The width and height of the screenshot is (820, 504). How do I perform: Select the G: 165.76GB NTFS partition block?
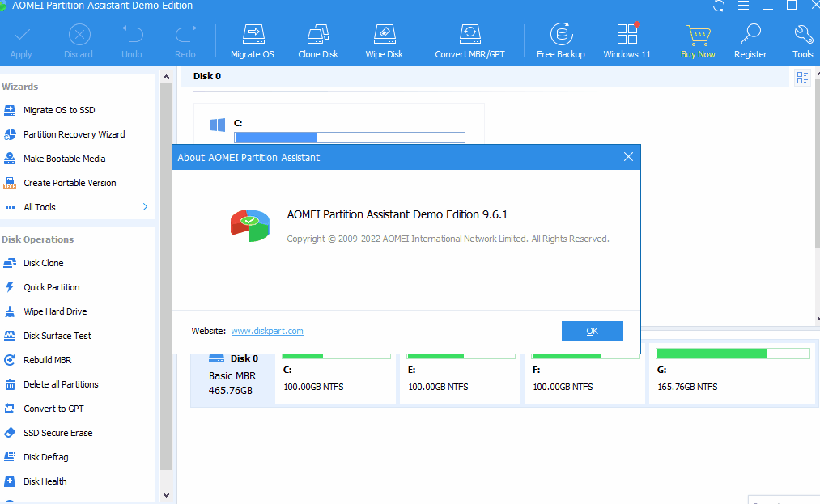732,373
